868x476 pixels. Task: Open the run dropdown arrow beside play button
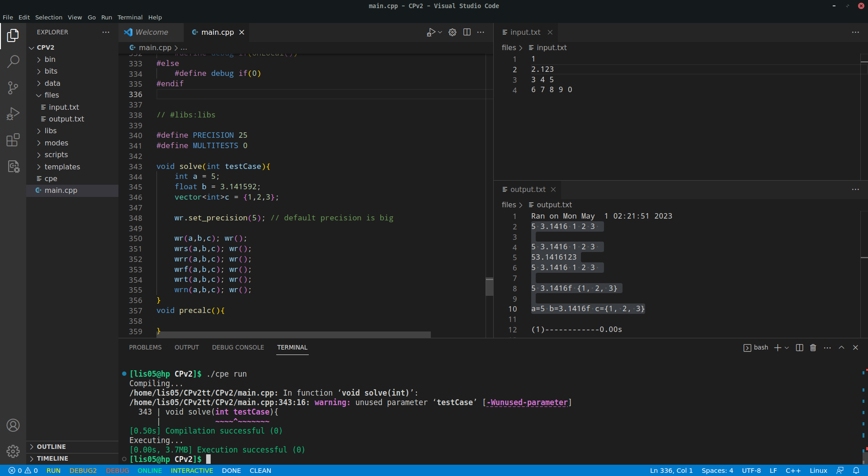coord(440,32)
